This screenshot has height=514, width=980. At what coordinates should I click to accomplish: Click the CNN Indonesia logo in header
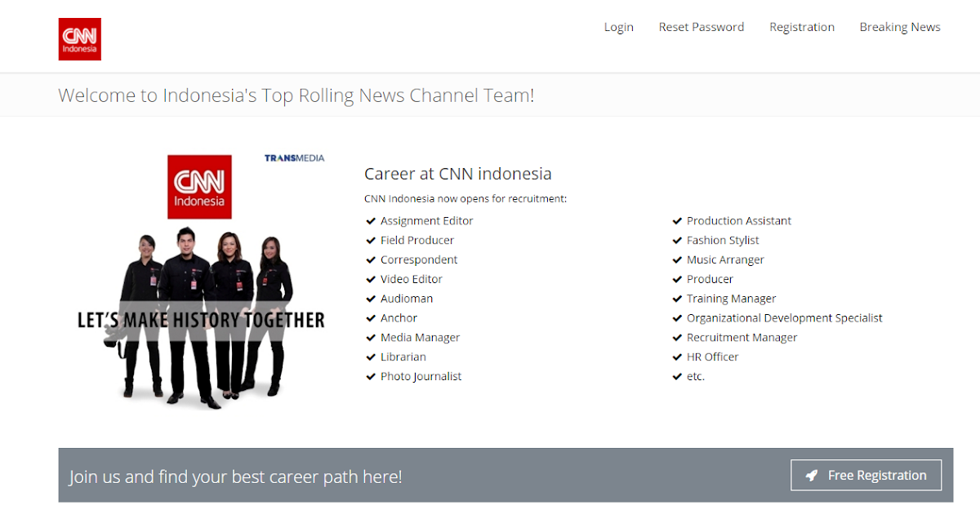tap(80, 39)
